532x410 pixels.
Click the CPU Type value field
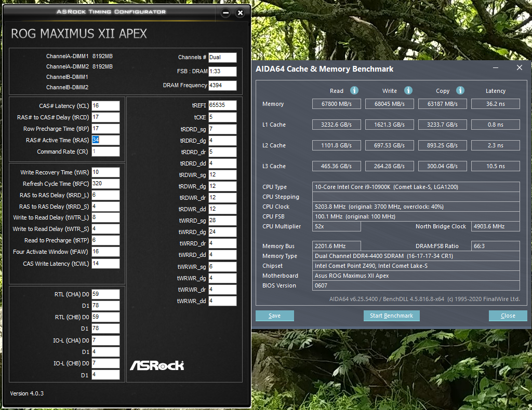pyautogui.click(x=416, y=187)
